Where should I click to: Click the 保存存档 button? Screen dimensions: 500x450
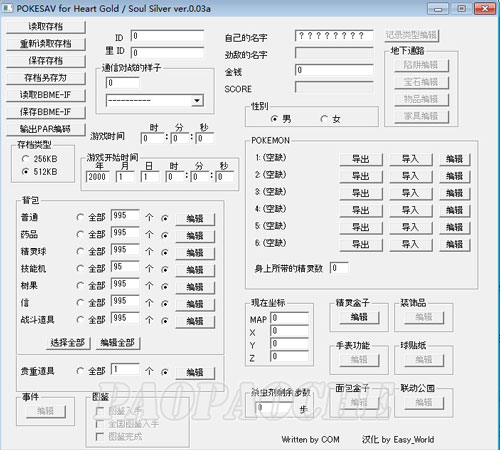46,61
